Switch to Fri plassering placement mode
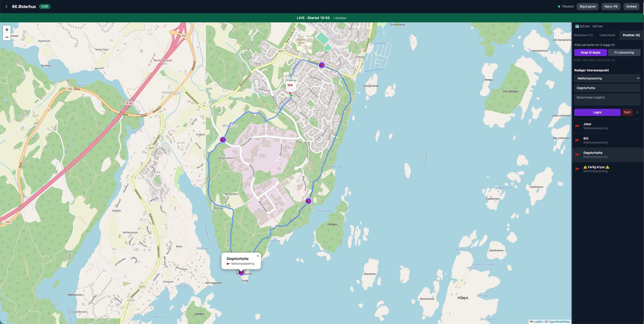The image size is (644, 324). tap(624, 53)
